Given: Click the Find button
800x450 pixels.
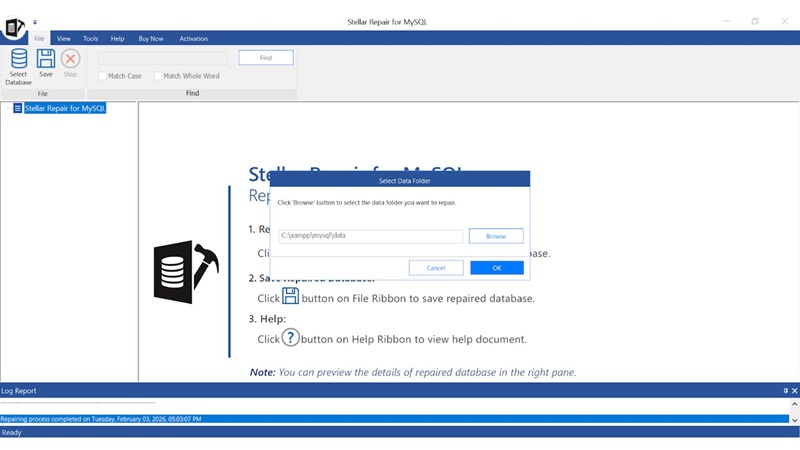Looking at the screenshot, I should tap(266, 58).
